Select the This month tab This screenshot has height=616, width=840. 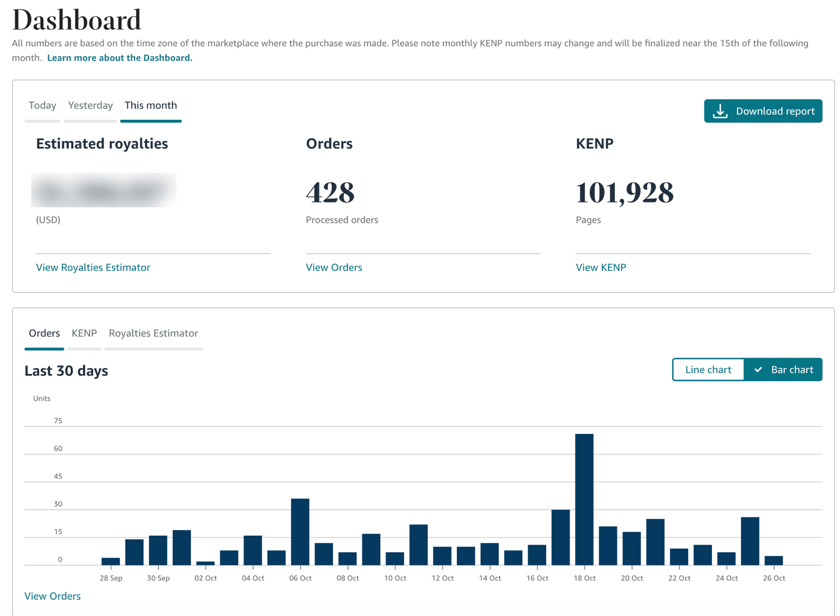151,105
